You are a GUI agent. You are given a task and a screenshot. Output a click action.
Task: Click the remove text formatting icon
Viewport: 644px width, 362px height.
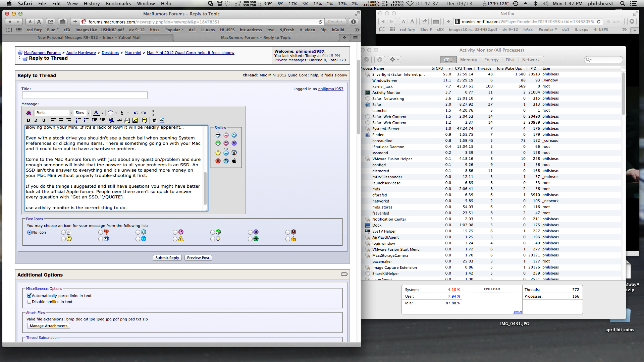point(29,113)
